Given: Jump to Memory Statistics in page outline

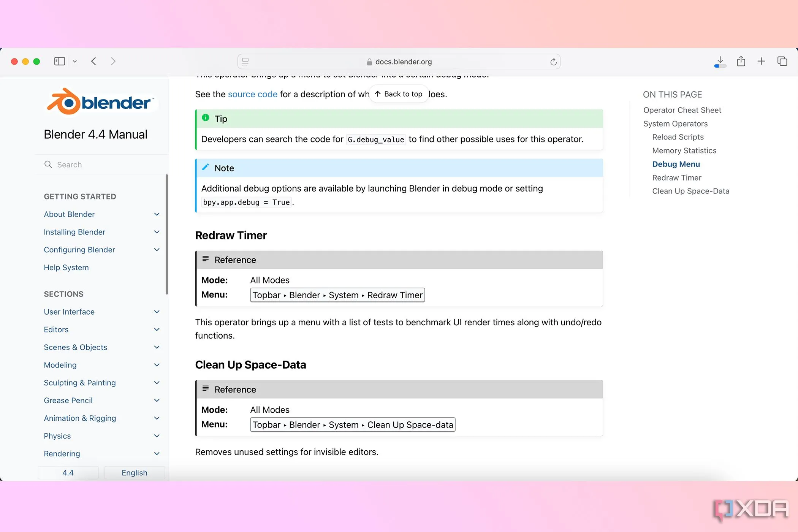Looking at the screenshot, I should pos(684,151).
